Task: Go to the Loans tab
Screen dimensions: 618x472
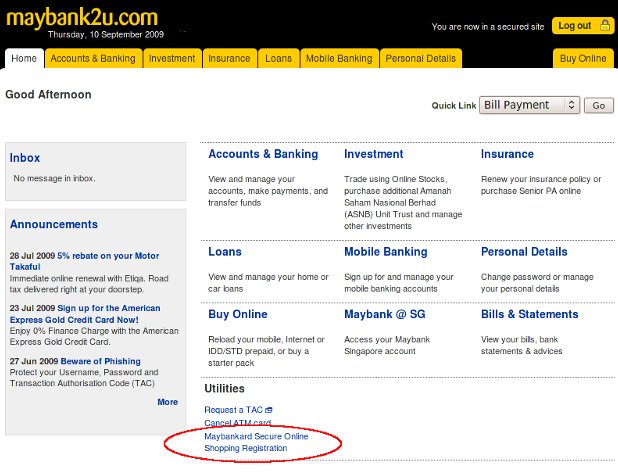Action: (x=278, y=58)
